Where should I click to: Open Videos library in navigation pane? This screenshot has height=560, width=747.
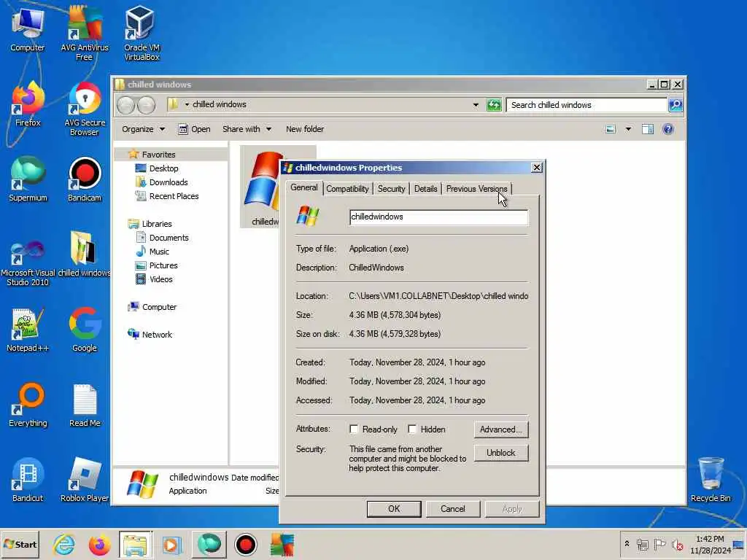pos(155,279)
